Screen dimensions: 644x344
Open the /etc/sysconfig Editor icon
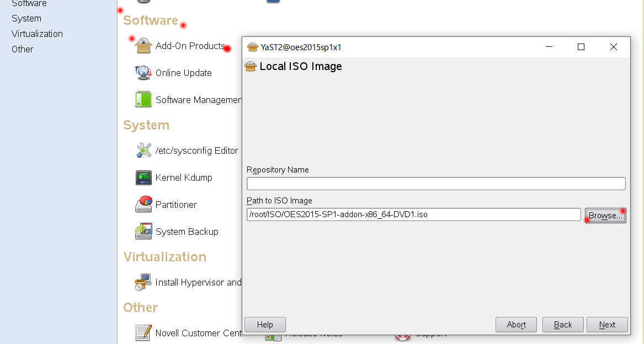(143, 150)
